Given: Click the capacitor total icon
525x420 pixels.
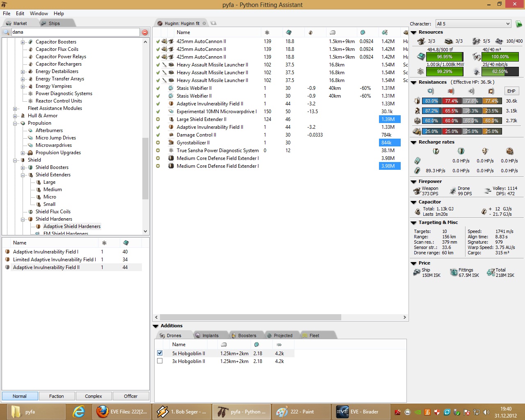Looking at the screenshot, I should 418,212.
